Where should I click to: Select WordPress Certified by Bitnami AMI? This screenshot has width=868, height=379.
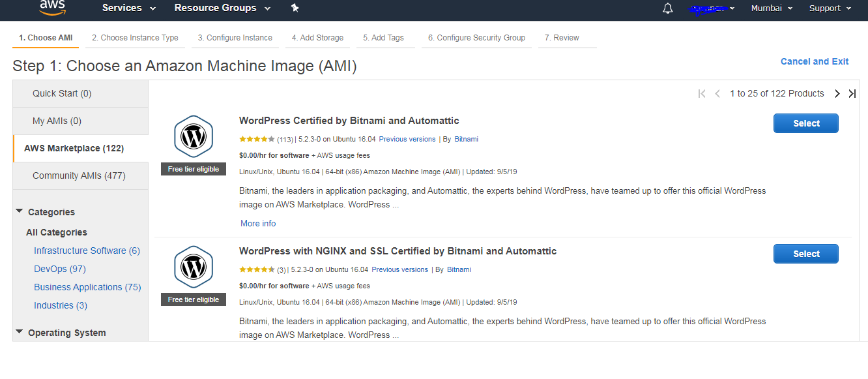(805, 123)
